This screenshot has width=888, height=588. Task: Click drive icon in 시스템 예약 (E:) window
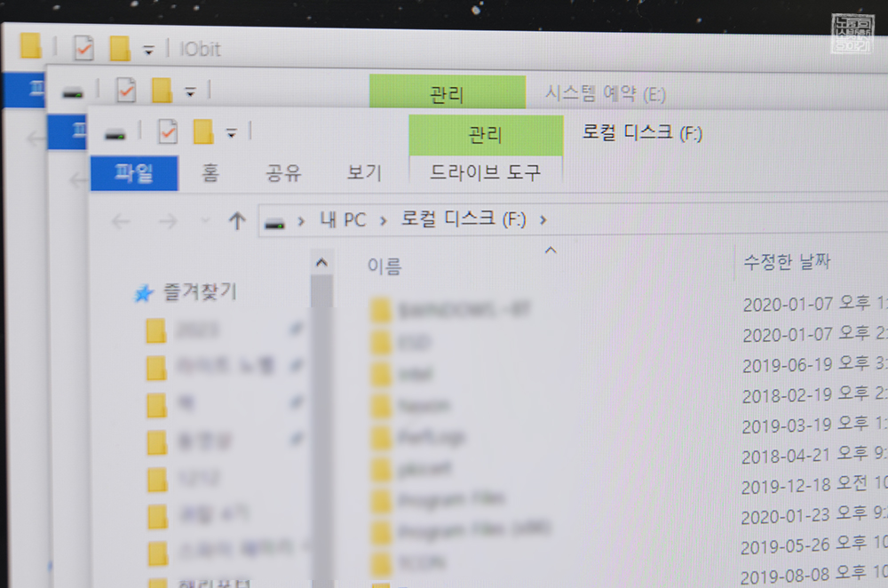(x=73, y=93)
